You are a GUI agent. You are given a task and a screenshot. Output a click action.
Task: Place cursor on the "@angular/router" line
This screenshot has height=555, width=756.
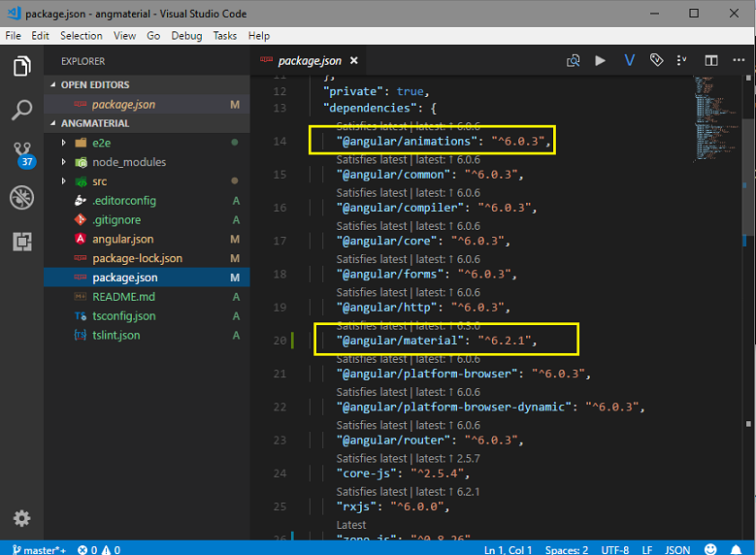click(x=430, y=441)
